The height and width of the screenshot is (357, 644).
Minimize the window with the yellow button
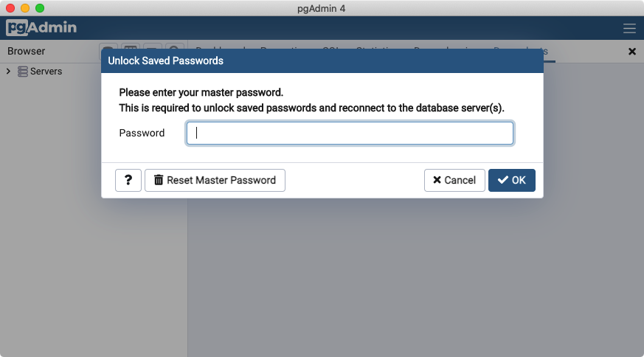point(25,8)
